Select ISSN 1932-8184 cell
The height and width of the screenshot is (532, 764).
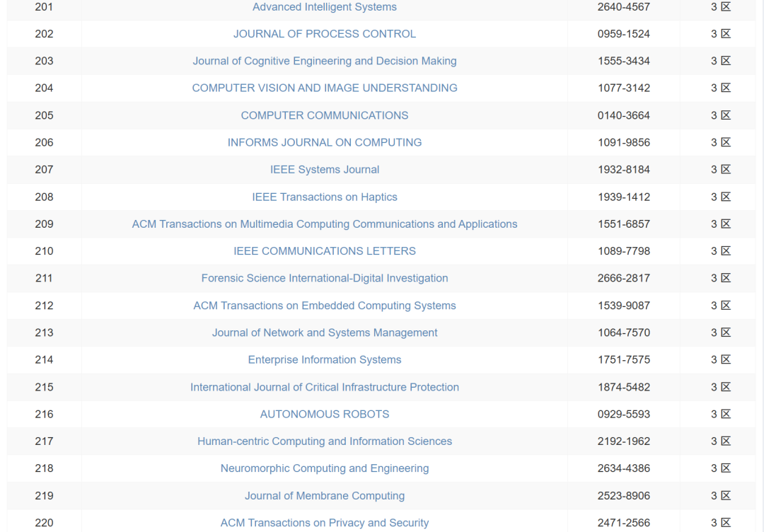624,170
